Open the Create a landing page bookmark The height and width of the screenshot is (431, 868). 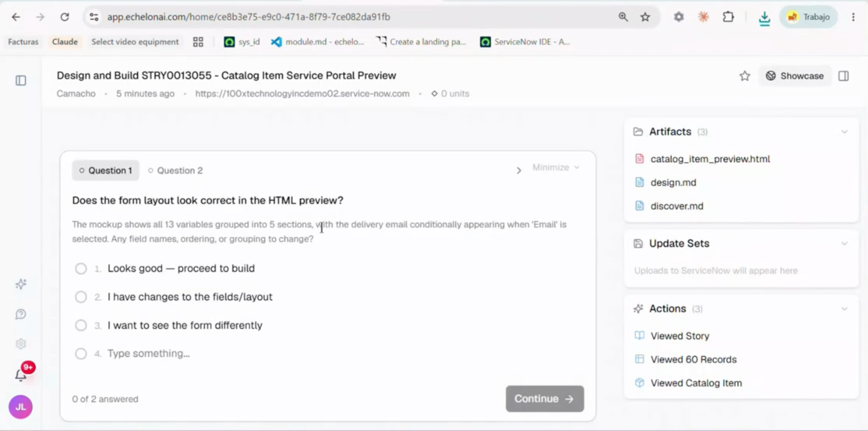(x=422, y=42)
